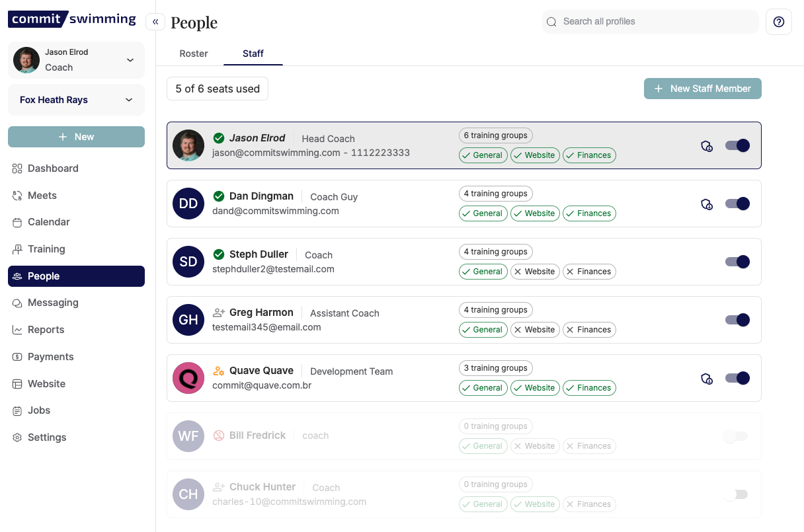
Task: Click the New button in the sidebar
Action: pos(76,137)
